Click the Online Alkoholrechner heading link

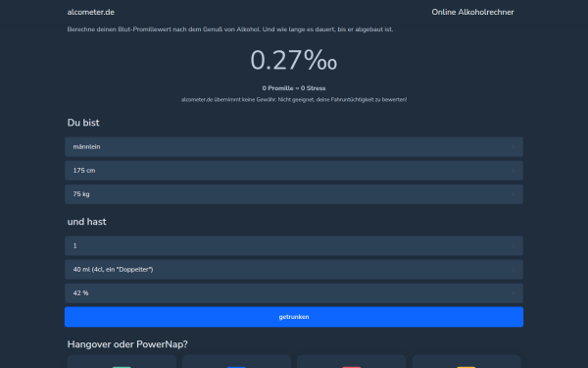click(x=472, y=12)
